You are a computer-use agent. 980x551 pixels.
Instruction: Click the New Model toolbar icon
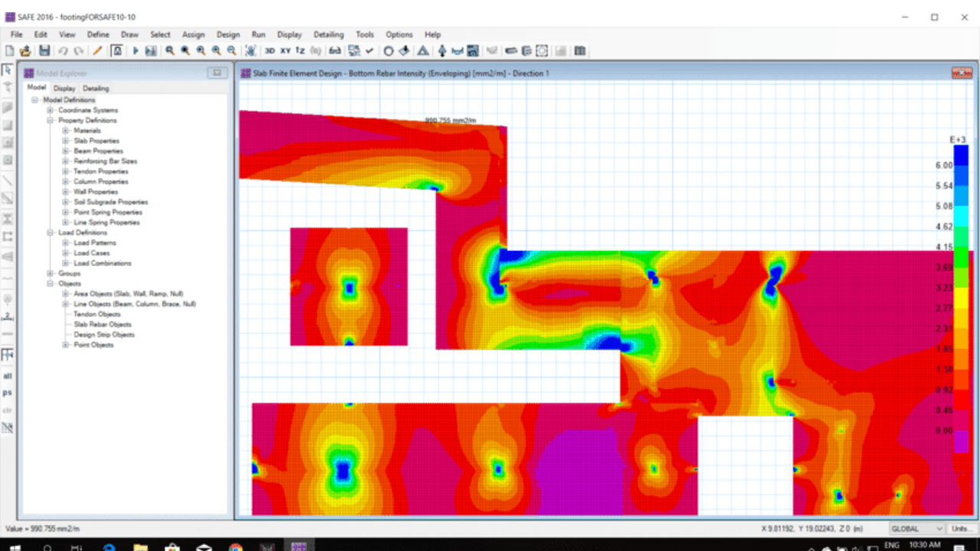click(x=10, y=51)
